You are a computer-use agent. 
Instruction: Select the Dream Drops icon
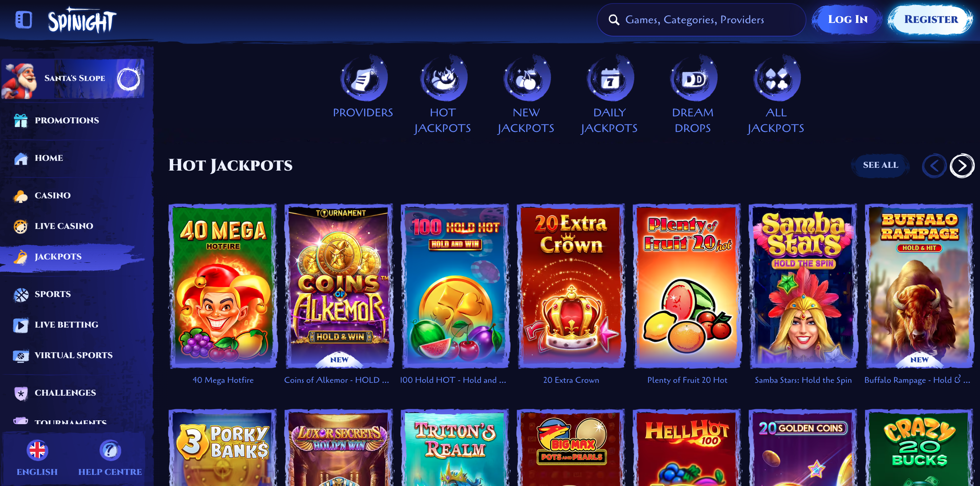click(693, 78)
